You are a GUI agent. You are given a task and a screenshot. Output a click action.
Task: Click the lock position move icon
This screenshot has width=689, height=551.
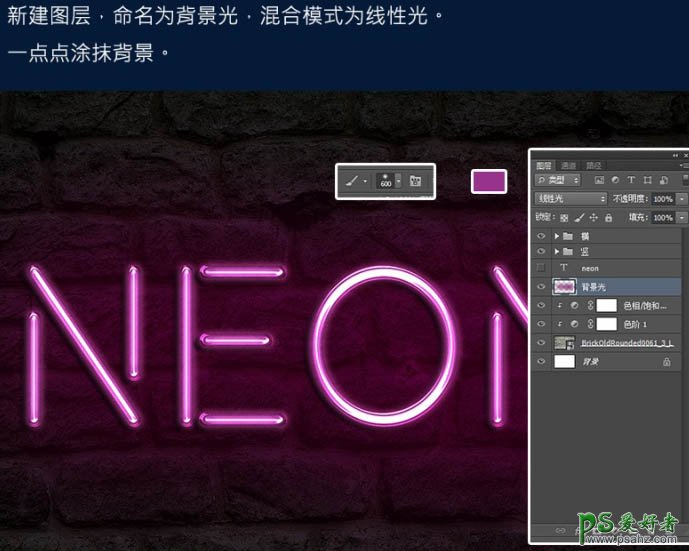[x=594, y=217]
